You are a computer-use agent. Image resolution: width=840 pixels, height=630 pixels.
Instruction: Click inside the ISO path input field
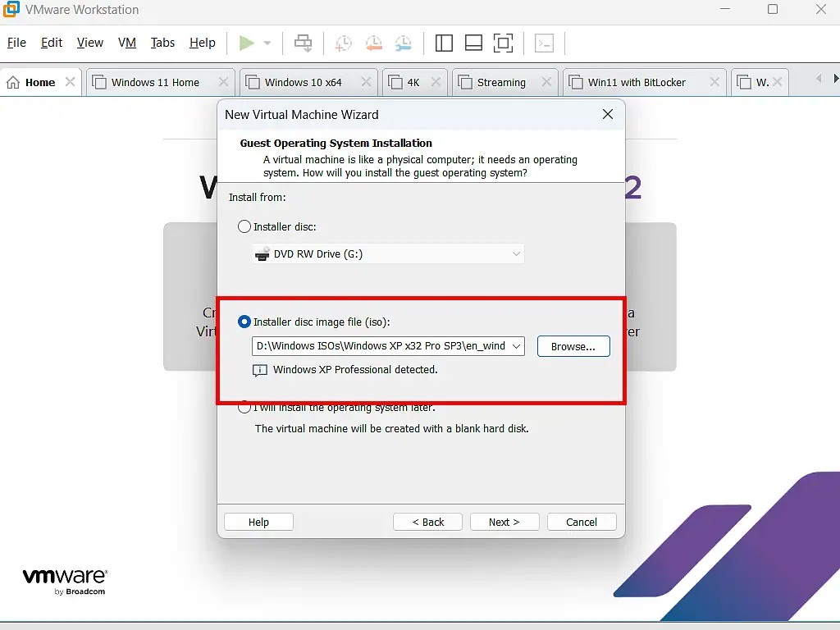[x=377, y=345]
